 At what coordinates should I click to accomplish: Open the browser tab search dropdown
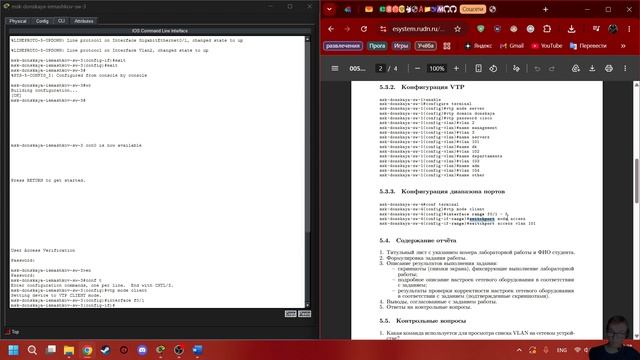point(329,9)
